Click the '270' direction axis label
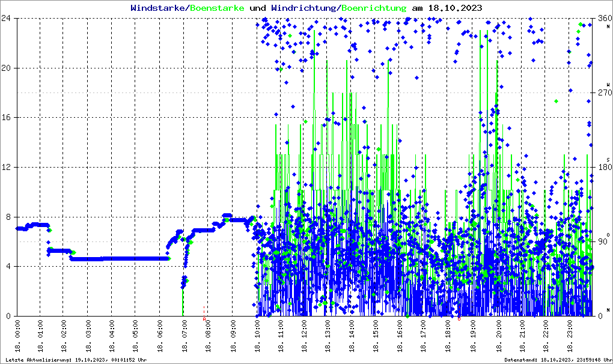This screenshot has height=364, width=613. pyautogui.click(x=605, y=93)
